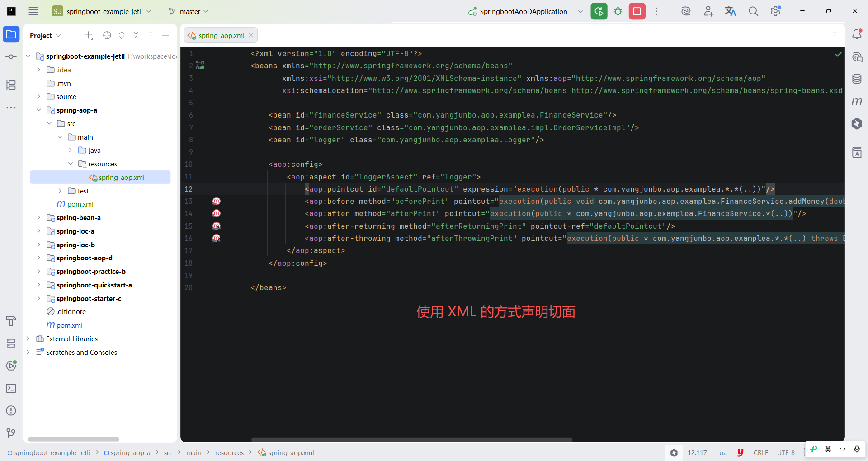868x461 pixels.
Task: Expand the .idea folder
Action: (39, 70)
